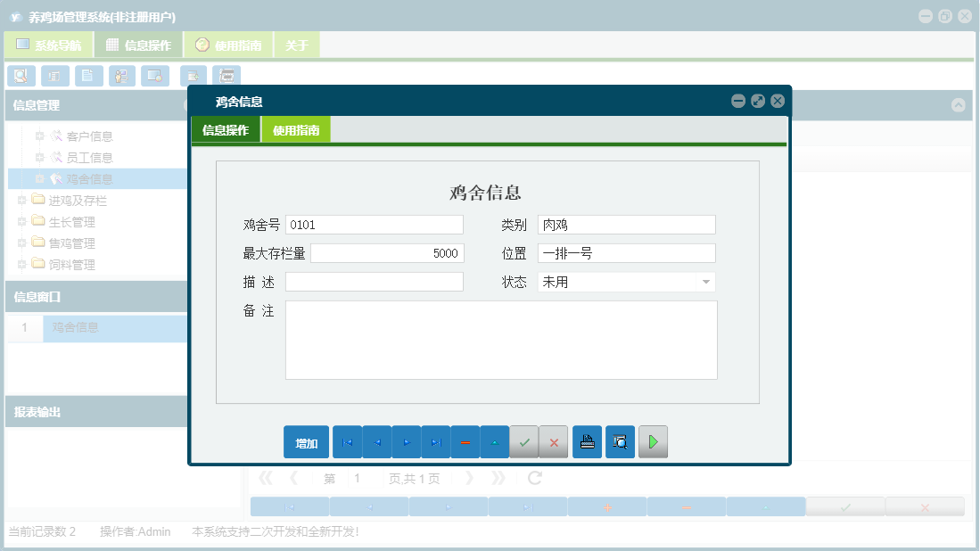Open print preview via magnifier-document icon
The image size is (980, 551).
[621, 441]
